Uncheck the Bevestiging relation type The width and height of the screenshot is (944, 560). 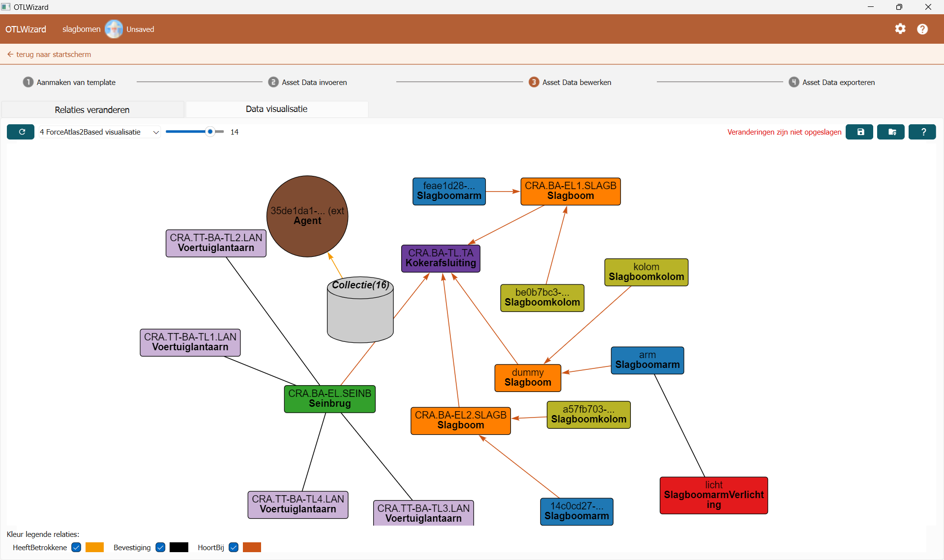160,547
